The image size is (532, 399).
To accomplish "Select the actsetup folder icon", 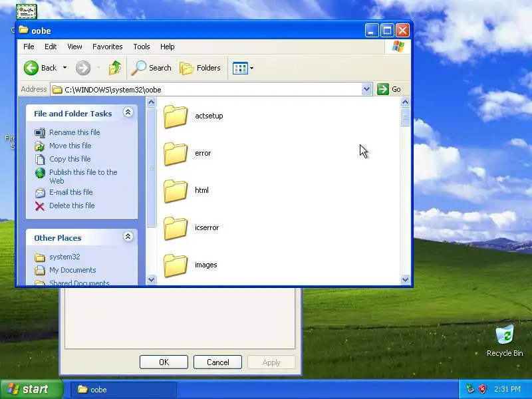I will click(176, 116).
